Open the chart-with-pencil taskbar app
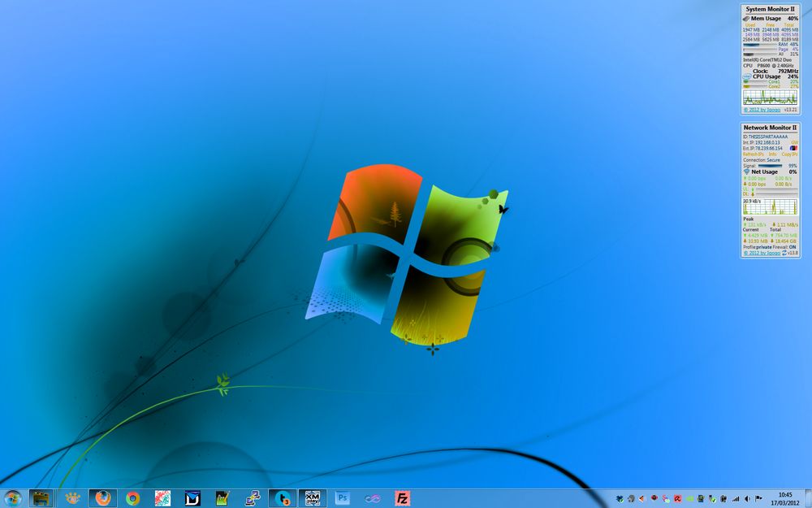 point(222,499)
